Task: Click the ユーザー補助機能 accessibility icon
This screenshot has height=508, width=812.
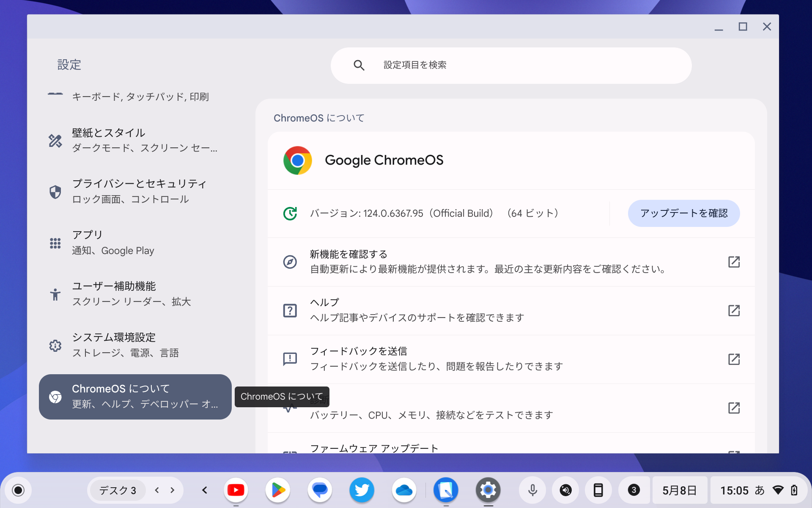Action: [55, 294]
